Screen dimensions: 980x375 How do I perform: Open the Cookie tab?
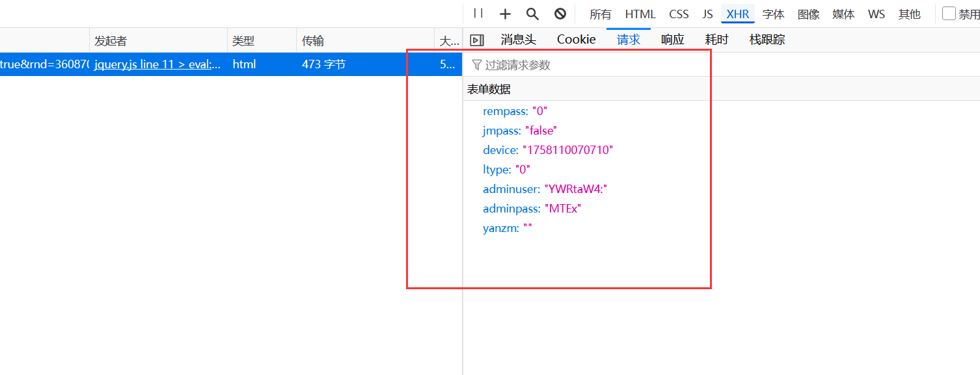[577, 40]
